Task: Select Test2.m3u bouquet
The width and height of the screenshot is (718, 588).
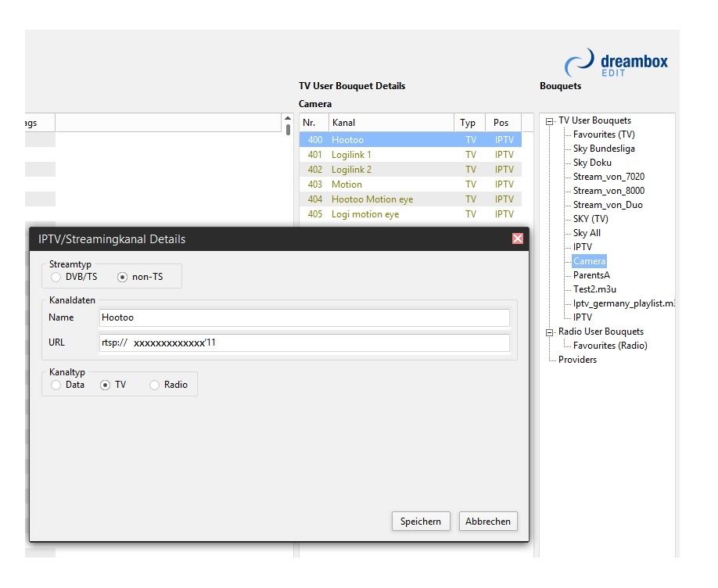Action: (x=594, y=289)
